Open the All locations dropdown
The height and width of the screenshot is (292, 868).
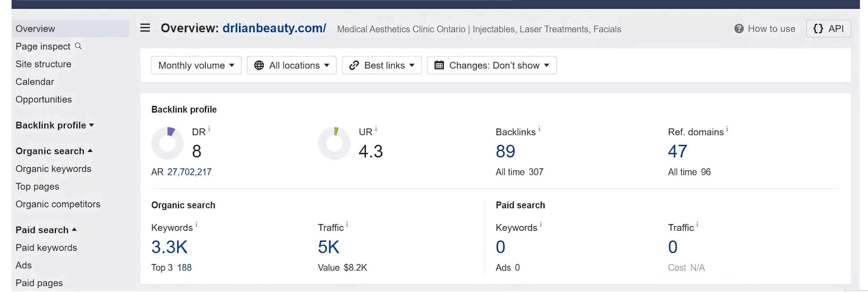[x=292, y=65]
